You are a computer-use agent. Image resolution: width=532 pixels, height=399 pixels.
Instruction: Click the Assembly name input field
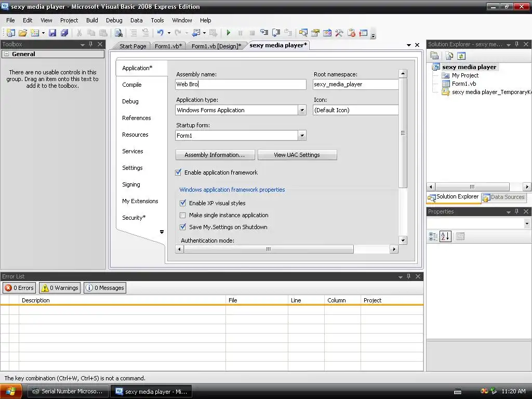(241, 84)
